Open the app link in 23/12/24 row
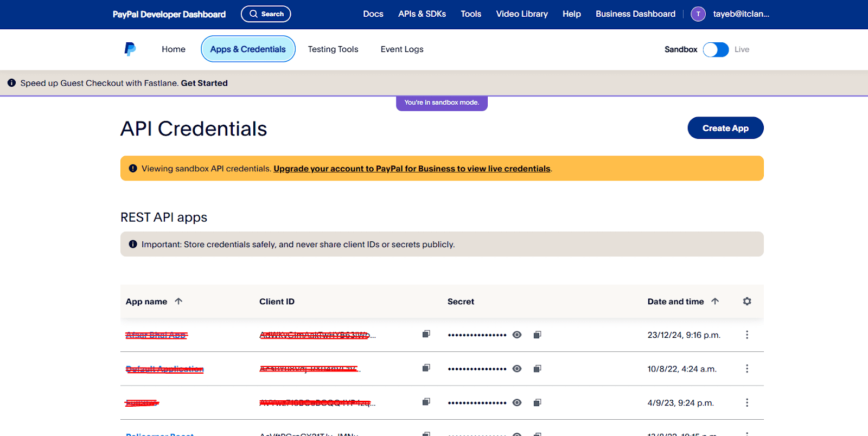 click(x=156, y=335)
